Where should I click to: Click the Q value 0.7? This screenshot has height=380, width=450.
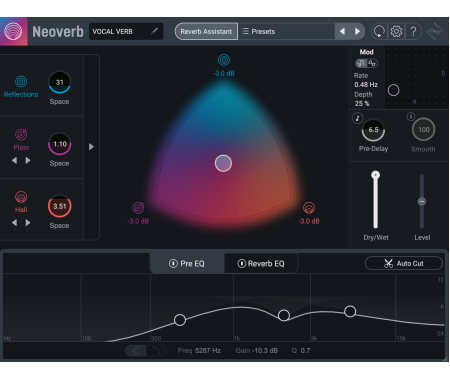click(305, 351)
